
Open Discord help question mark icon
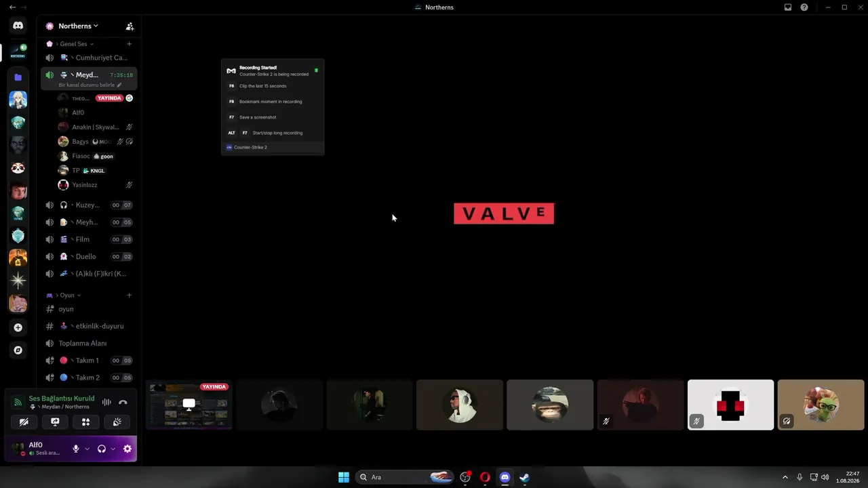tap(804, 7)
